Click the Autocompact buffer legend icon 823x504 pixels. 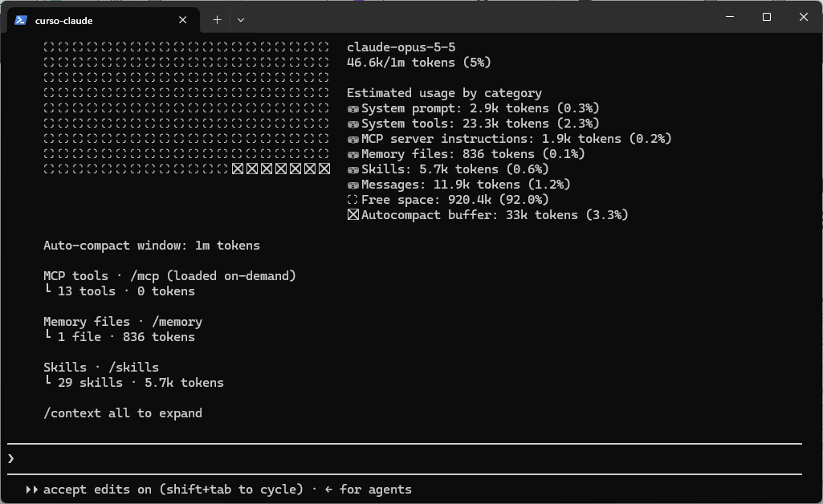pos(352,215)
